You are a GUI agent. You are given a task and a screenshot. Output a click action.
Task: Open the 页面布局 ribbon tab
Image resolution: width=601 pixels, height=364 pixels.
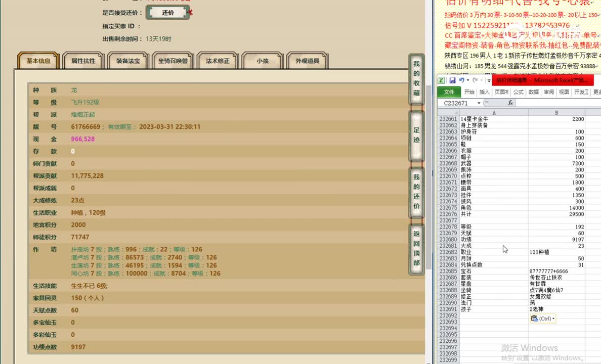pos(501,92)
